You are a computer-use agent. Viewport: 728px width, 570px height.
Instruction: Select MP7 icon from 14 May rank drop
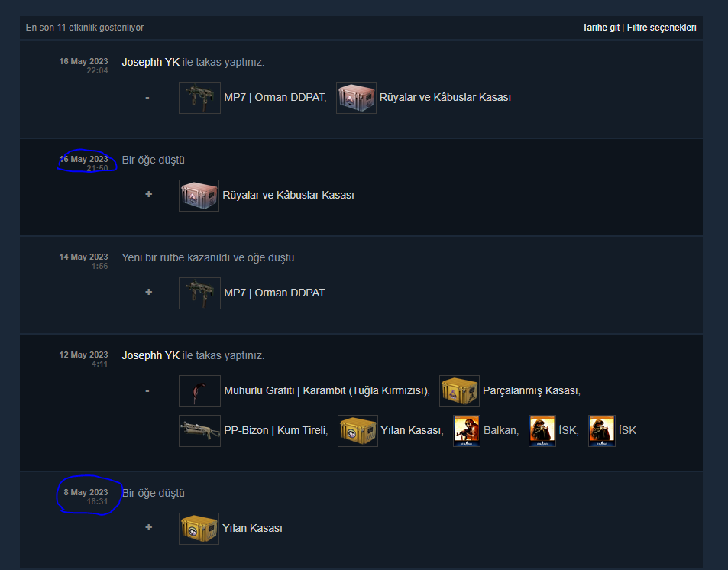click(199, 293)
